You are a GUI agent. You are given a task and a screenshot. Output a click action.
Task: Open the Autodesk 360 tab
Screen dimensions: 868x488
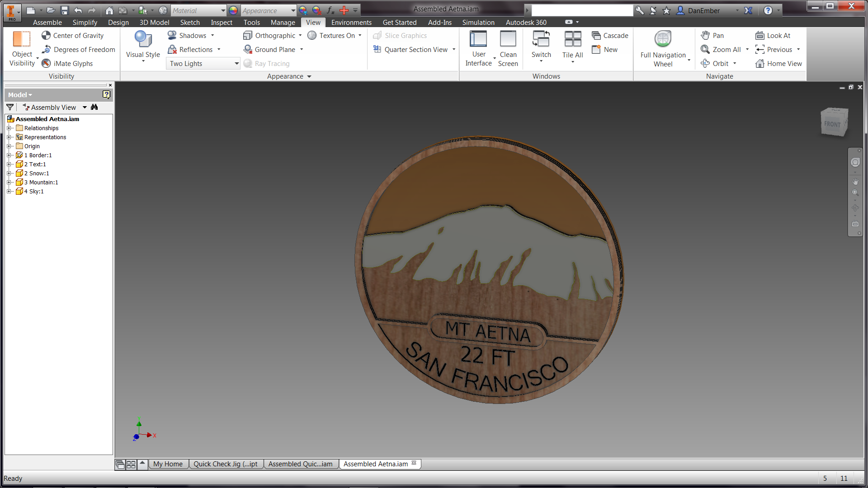point(526,23)
